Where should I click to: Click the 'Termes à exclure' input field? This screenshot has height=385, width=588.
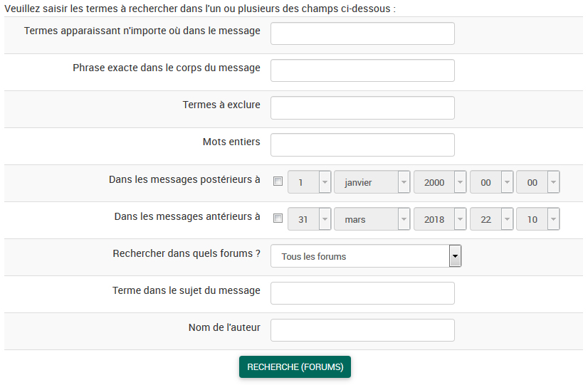362,107
